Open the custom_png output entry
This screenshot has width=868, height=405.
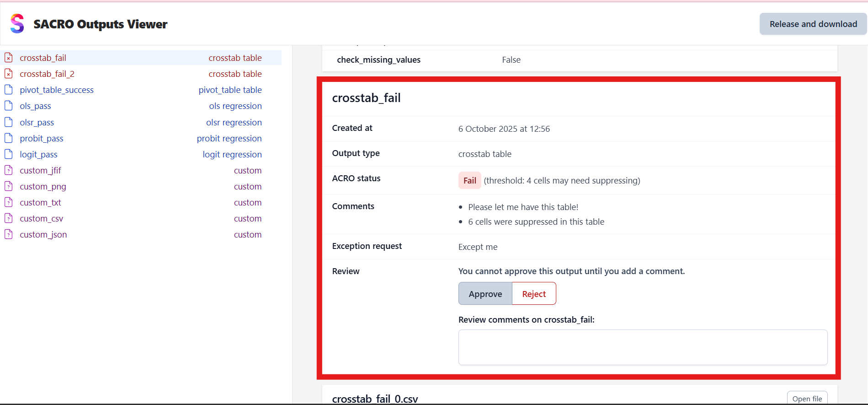tap(43, 186)
